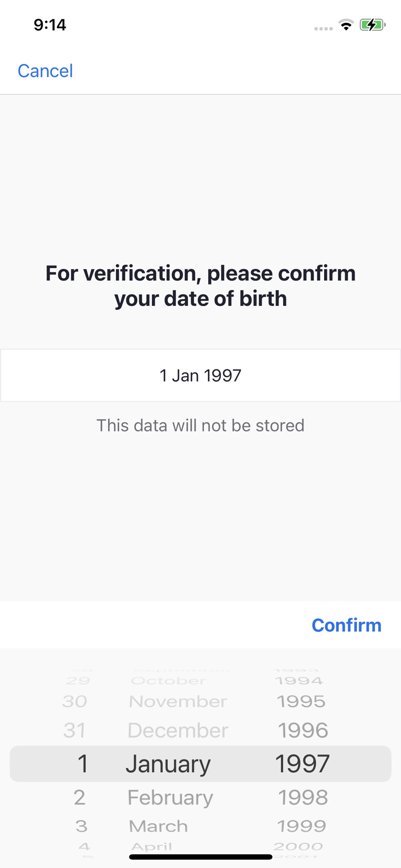
Task: Tap the date of birth field
Action: 200,375
